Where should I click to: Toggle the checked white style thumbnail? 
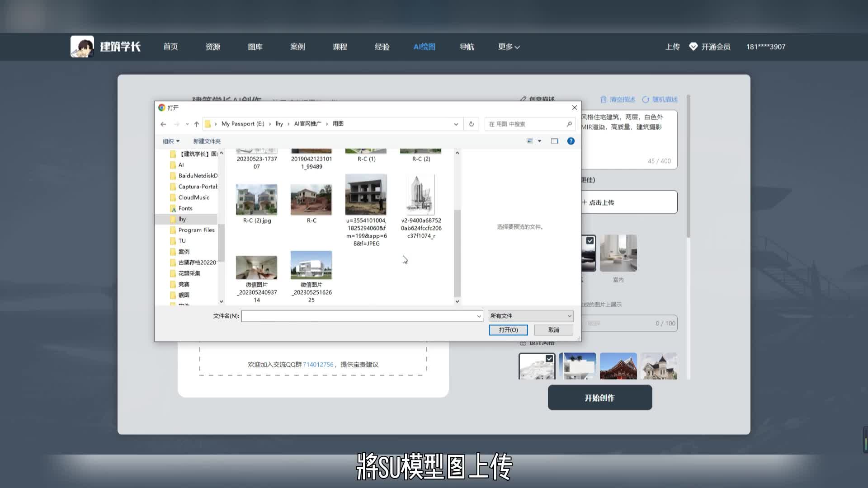point(537,366)
